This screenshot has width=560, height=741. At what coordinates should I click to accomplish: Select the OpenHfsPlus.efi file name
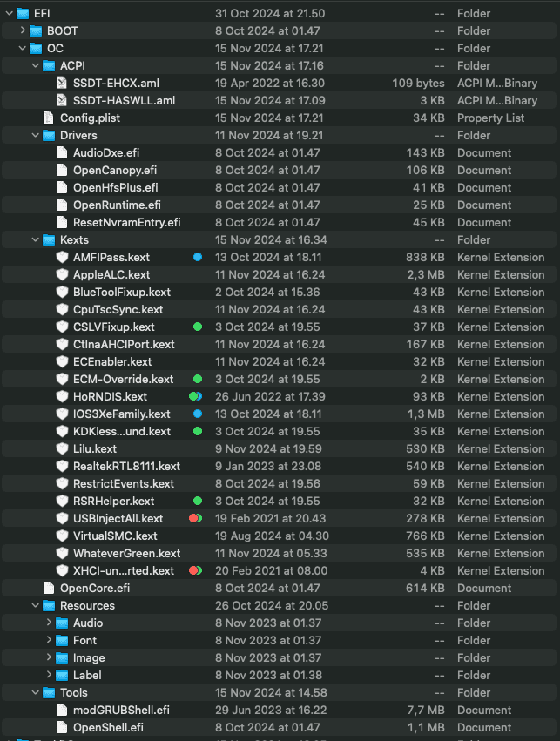[115, 187]
